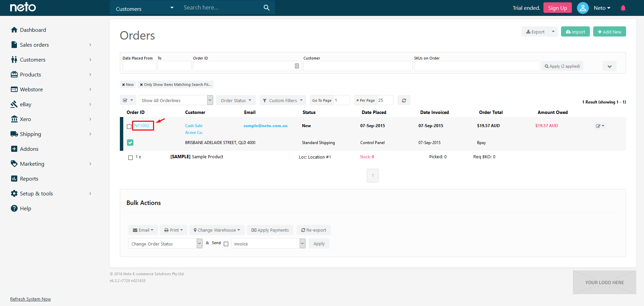Open the select-all checkbox dropdown
Screen dimensions: 644x306
click(x=128, y=100)
